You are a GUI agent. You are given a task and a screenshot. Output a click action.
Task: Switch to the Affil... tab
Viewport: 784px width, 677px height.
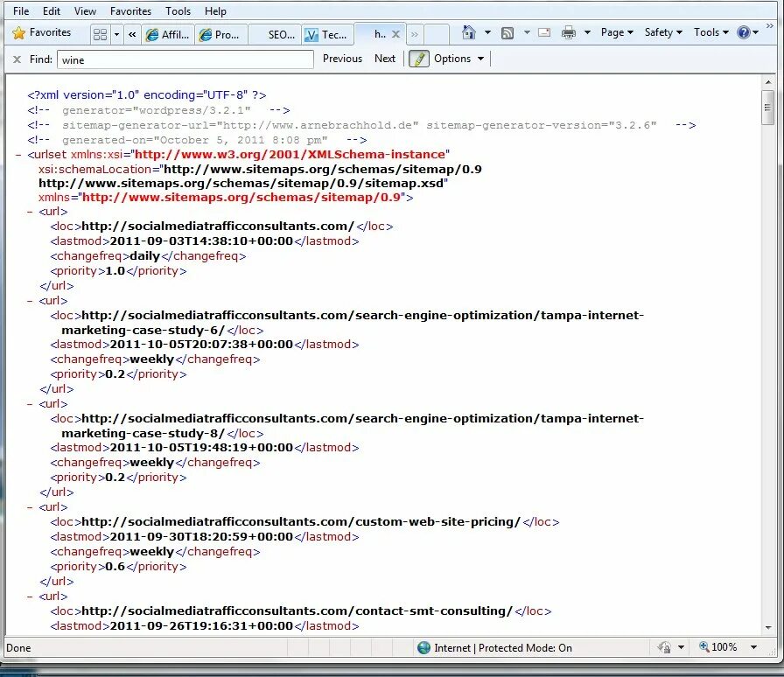pos(168,34)
